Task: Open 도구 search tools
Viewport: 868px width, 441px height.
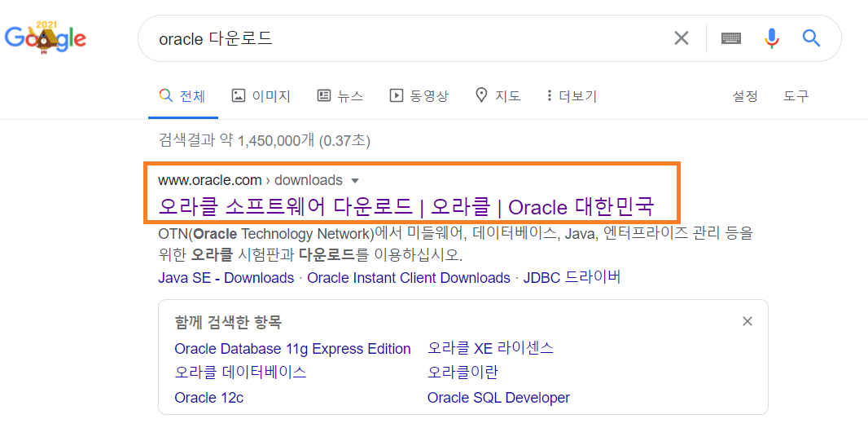Action: click(796, 96)
